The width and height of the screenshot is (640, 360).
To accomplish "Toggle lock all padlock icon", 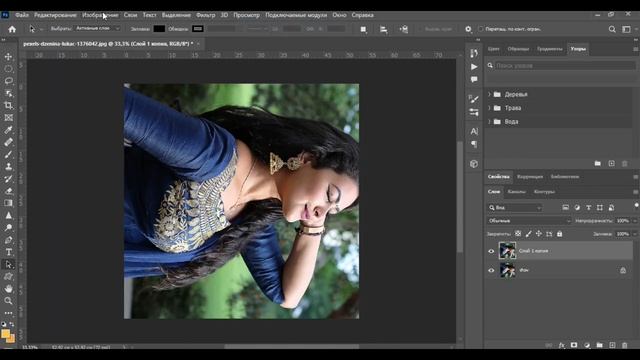I will (x=560, y=234).
